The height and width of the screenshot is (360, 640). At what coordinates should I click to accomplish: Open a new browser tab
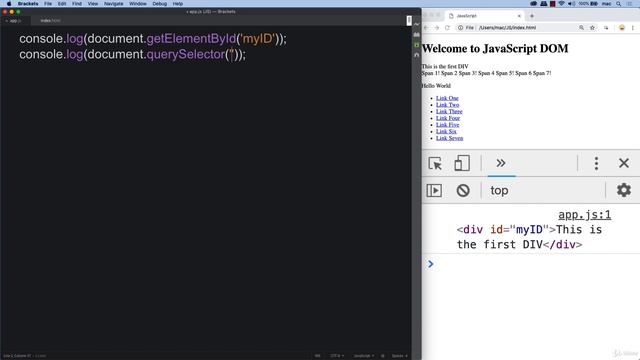[x=532, y=16]
